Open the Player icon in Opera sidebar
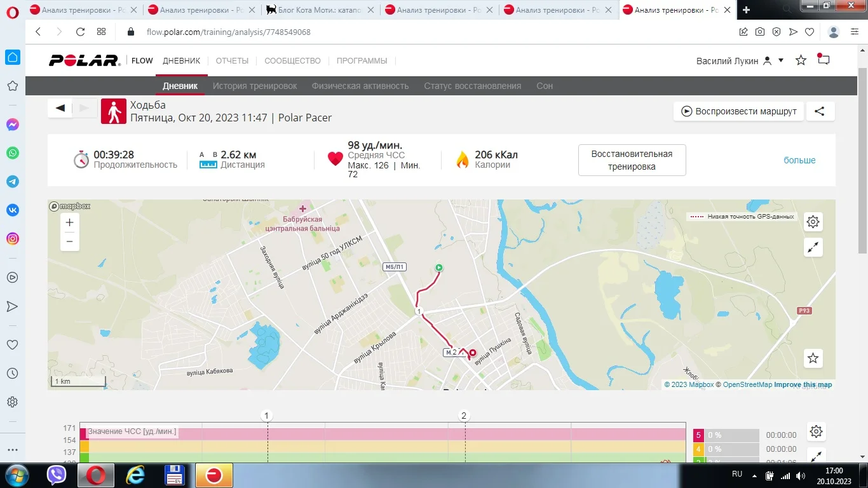The width and height of the screenshot is (868, 488). (12, 278)
